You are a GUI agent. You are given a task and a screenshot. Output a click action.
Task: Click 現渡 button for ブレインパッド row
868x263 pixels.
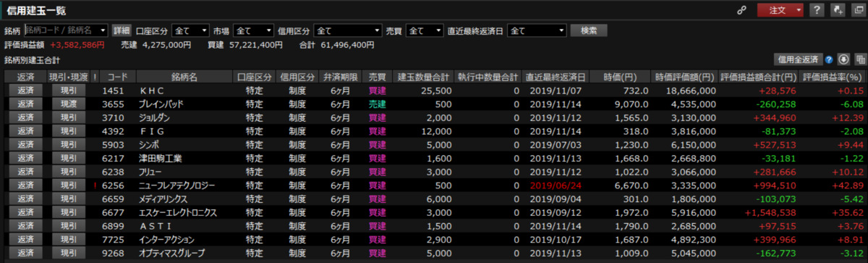(x=68, y=104)
